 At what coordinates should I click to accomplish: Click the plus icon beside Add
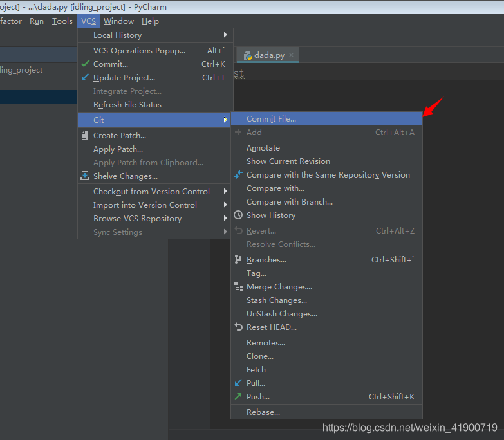pyautogui.click(x=238, y=132)
